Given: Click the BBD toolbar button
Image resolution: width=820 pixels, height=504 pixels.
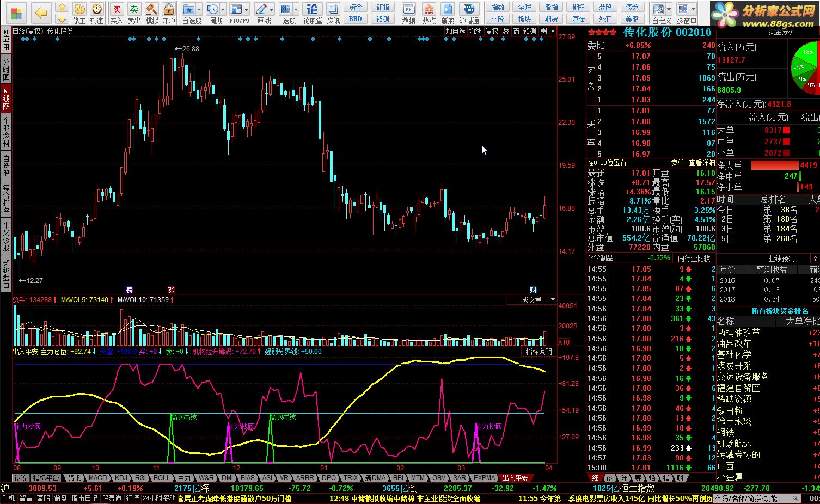Looking at the screenshot, I should tap(356, 19).
